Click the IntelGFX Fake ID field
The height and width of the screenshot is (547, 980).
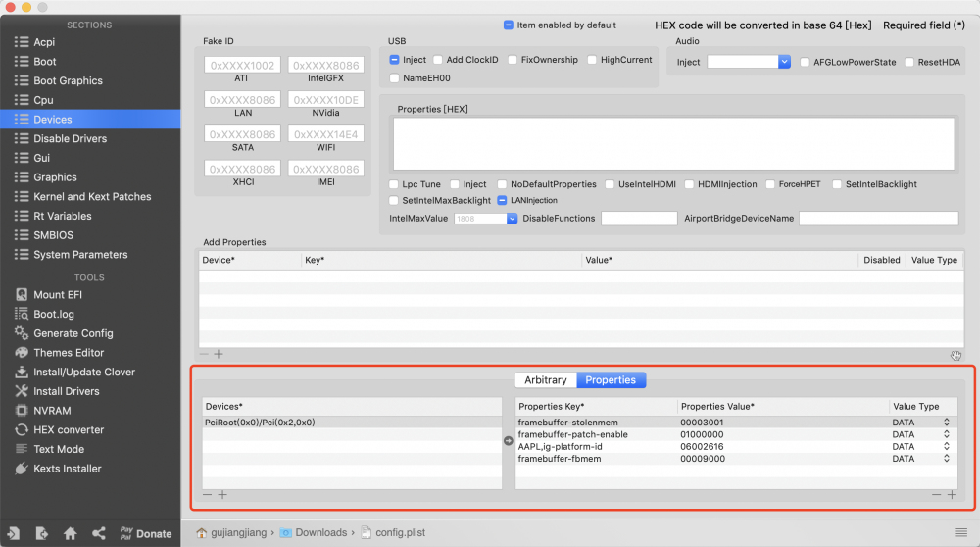point(325,65)
